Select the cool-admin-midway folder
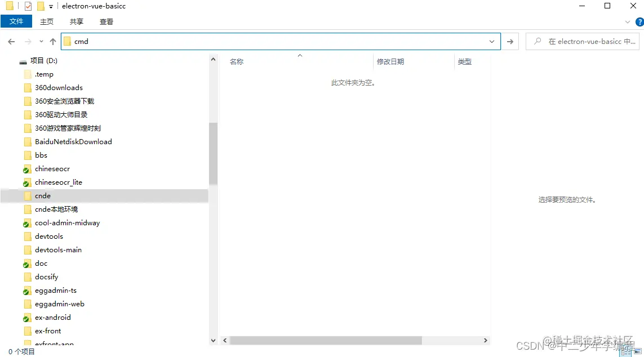The height and width of the screenshot is (357, 644). (68, 223)
